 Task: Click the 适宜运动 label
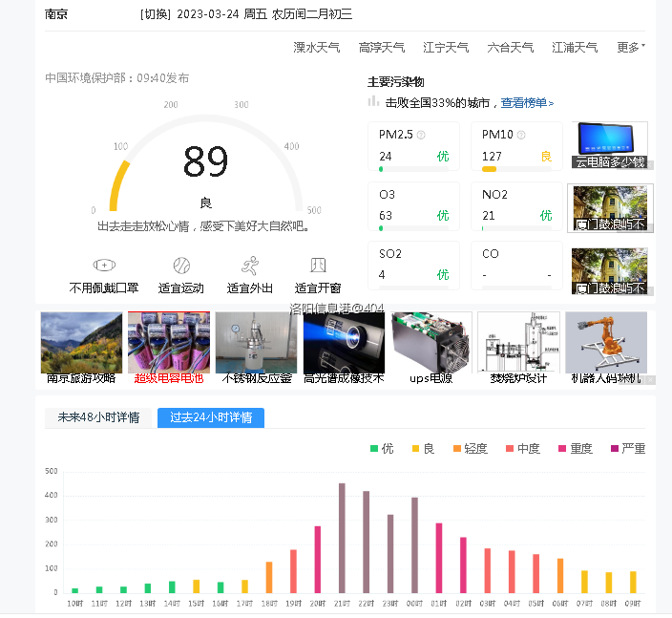click(181, 288)
